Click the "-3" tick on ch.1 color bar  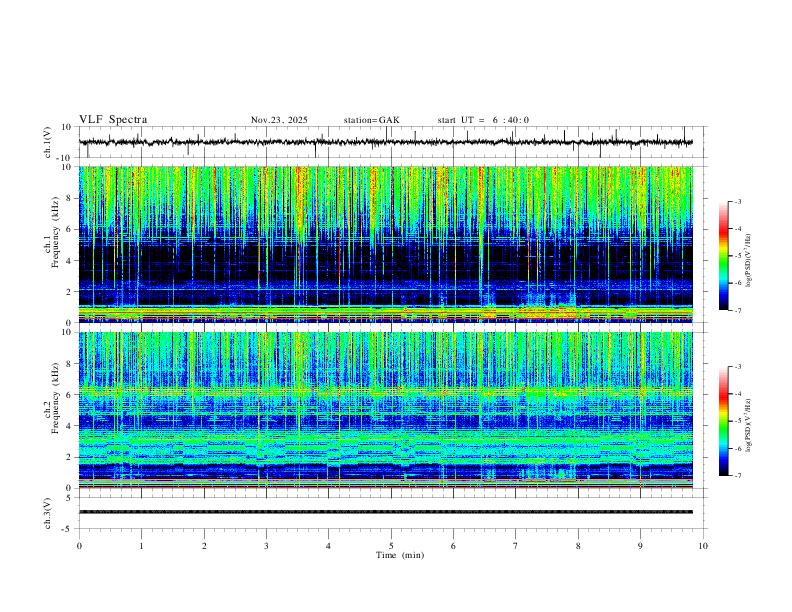pyautogui.click(x=738, y=201)
